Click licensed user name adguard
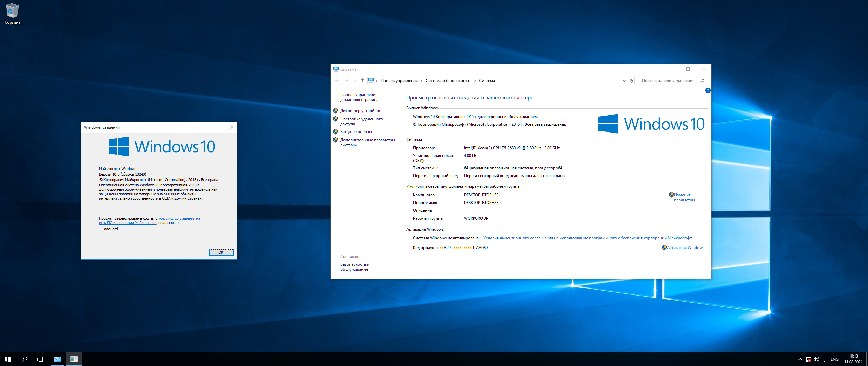 click(x=111, y=229)
